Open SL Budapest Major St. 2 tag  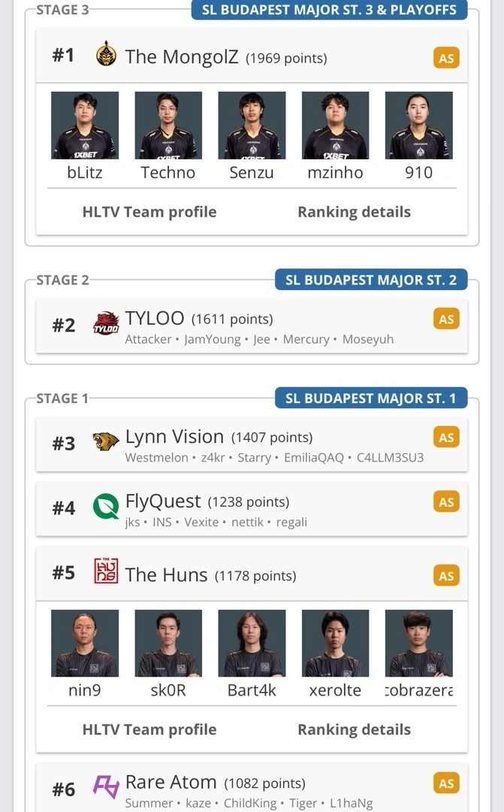click(x=371, y=280)
